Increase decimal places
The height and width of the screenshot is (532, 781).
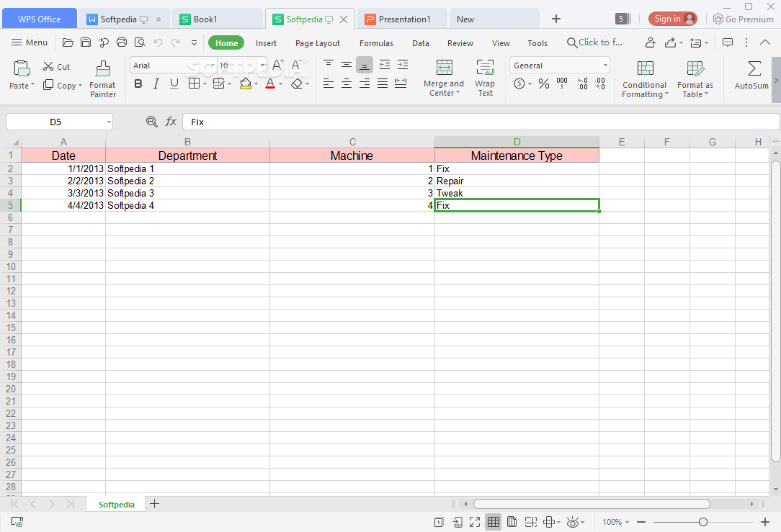point(582,84)
